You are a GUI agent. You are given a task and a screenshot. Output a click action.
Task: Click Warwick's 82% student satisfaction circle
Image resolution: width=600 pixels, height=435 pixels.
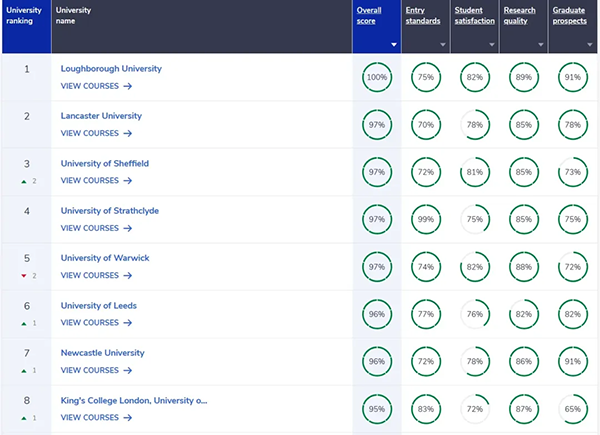tap(476, 267)
